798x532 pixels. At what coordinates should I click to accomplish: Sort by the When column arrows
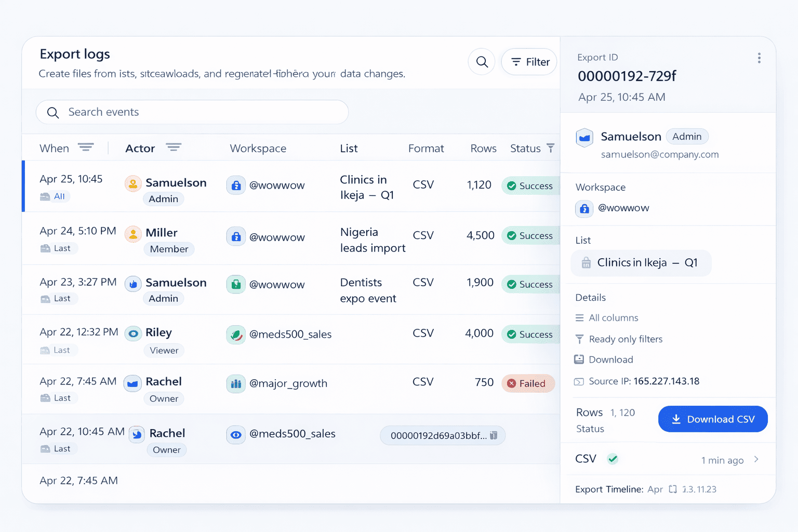[86, 148]
